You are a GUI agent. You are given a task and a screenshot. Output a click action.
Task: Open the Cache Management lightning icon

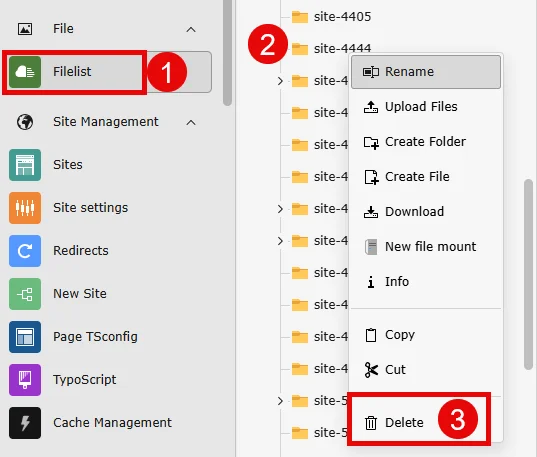25,423
